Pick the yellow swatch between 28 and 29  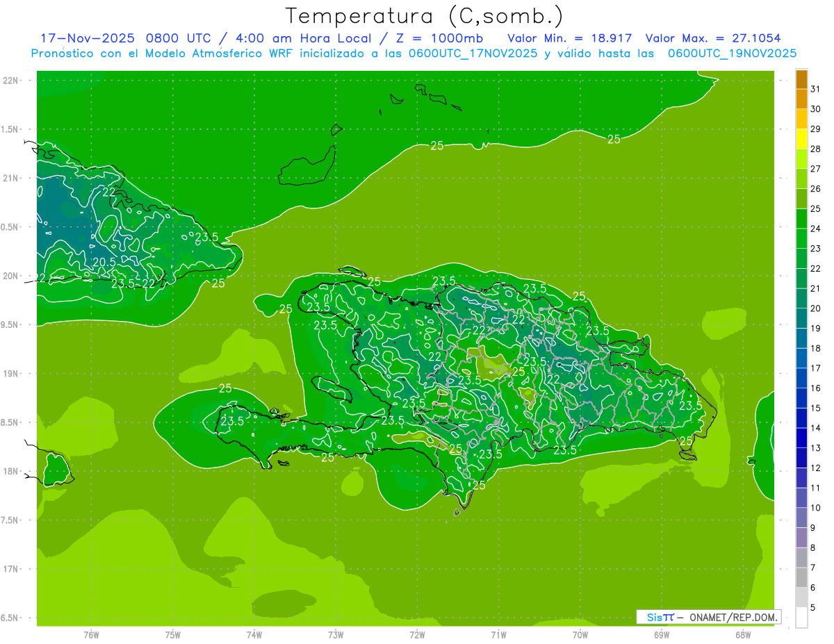tap(801, 139)
